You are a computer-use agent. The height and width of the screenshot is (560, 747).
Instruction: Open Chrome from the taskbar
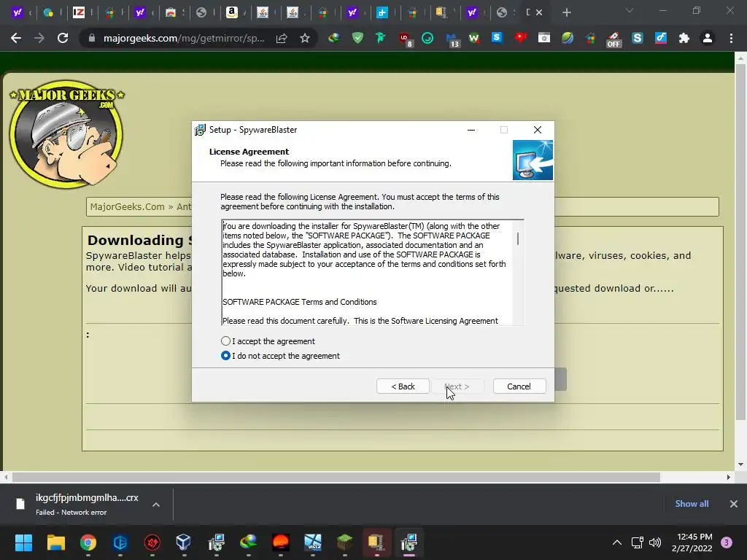pos(88,542)
